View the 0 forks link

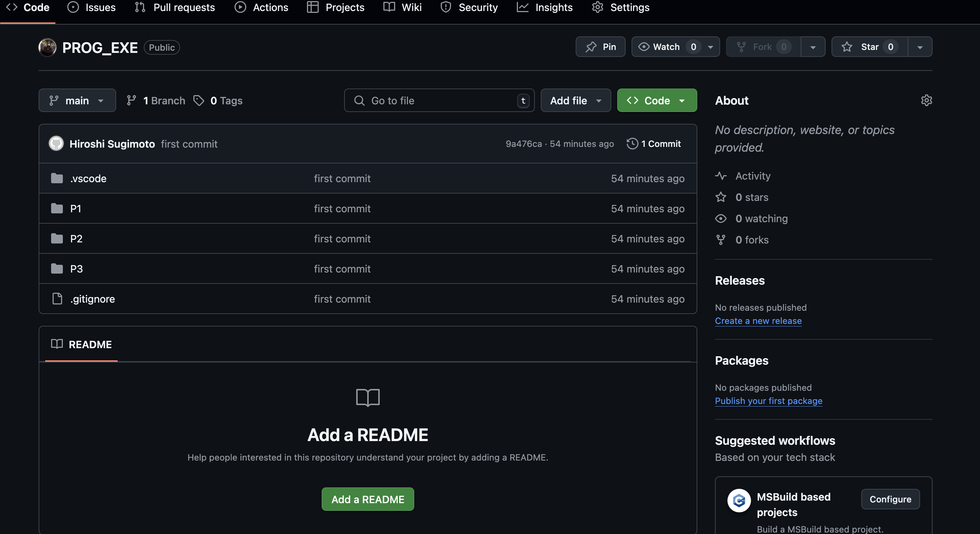(742, 239)
